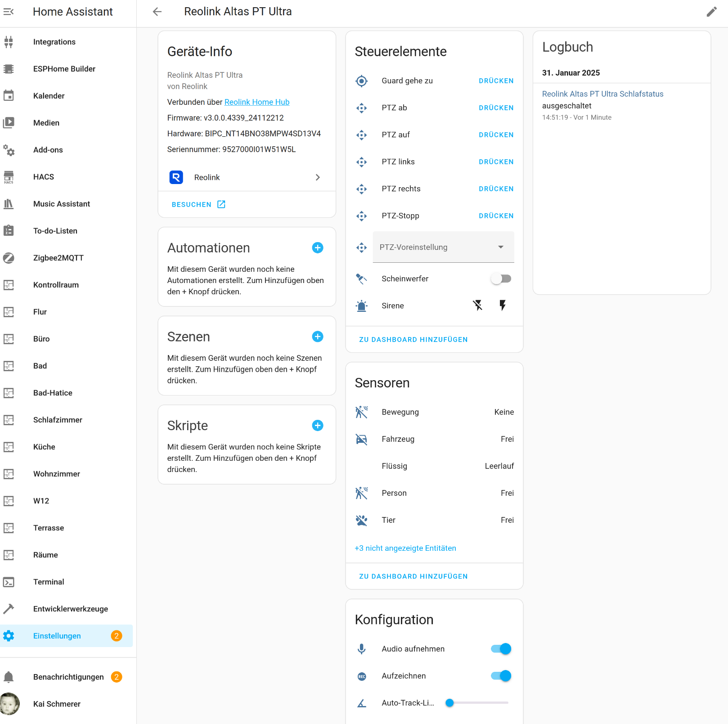Viewport: 728px width, 724px height.
Task: Turn on the siren with flash icon
Action: click(x=503, y=306)
